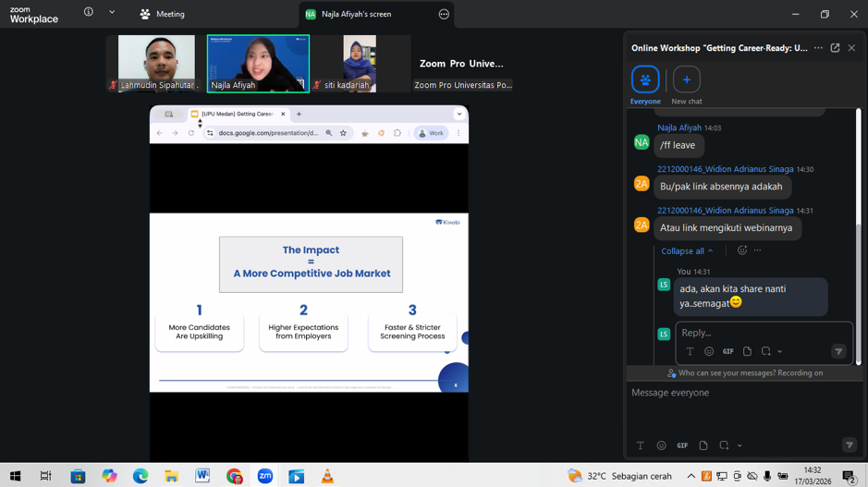Open the Meeting tab
The height and width of the screenshot is (487, 868).
click(x=163, y=14)
